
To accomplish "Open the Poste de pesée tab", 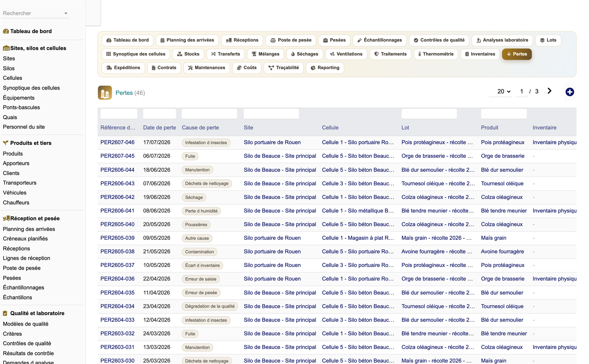I will tap(291, 40).
